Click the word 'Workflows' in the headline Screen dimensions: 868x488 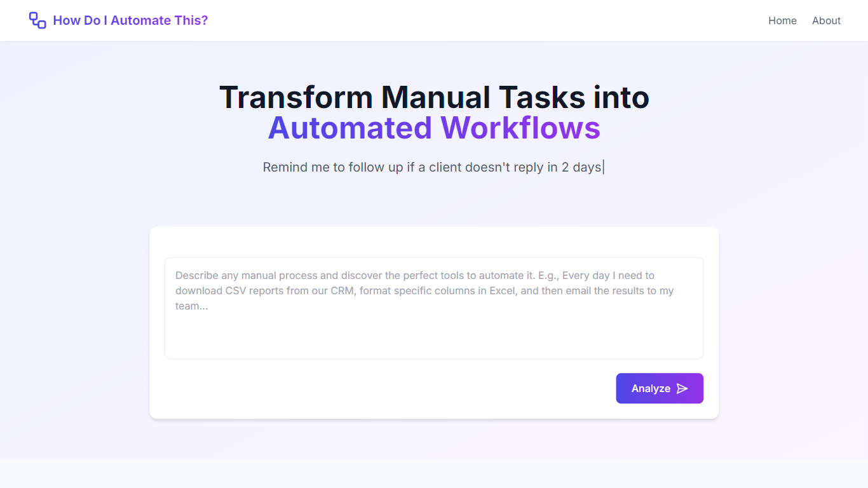click(520, 128)
